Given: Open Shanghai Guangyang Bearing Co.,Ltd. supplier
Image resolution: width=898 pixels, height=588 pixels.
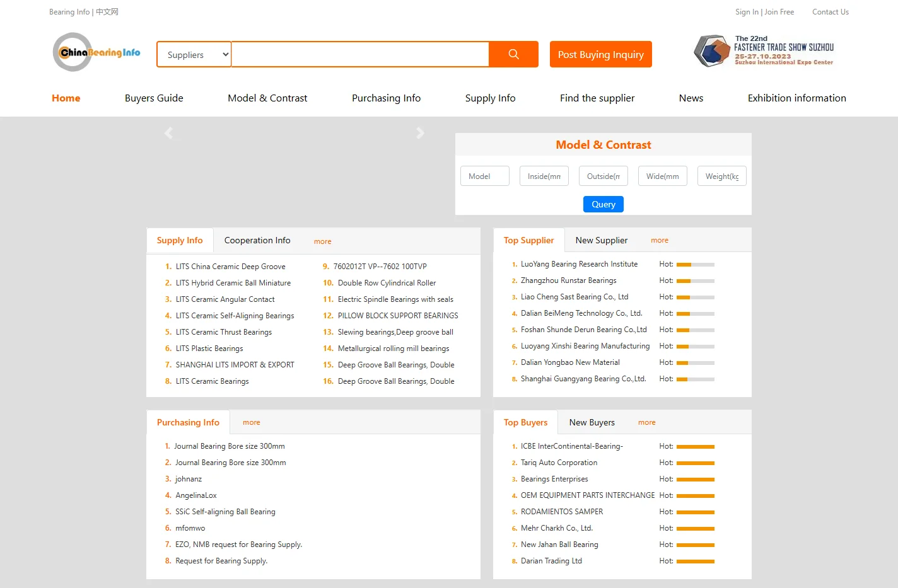Looking at the screenshot, I should point(583,379).
